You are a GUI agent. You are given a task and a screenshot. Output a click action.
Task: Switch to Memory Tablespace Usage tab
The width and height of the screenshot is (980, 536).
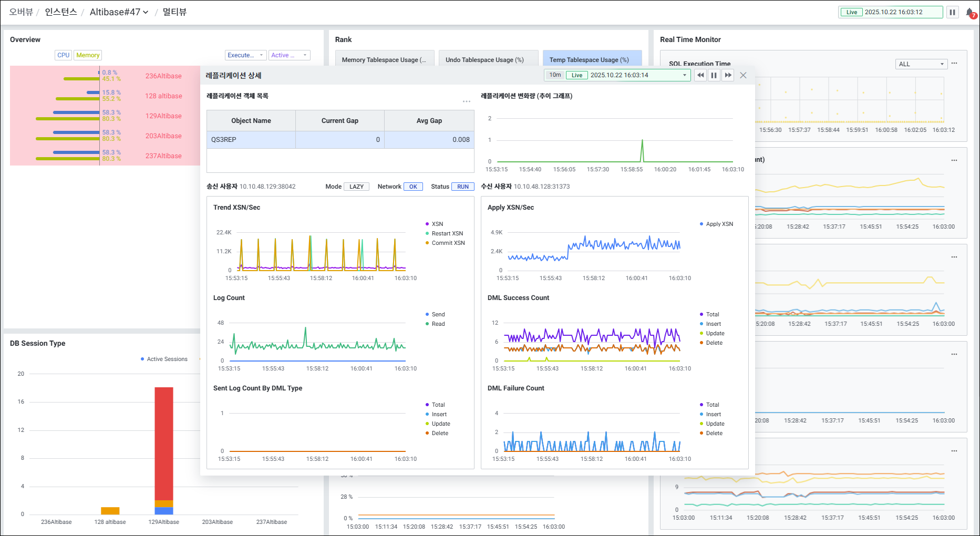[385, 59]
